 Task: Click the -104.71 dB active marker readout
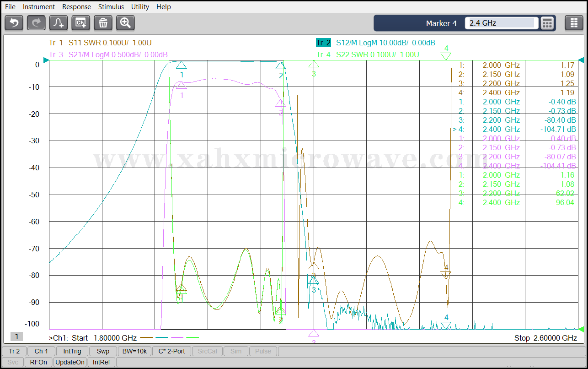558,129
